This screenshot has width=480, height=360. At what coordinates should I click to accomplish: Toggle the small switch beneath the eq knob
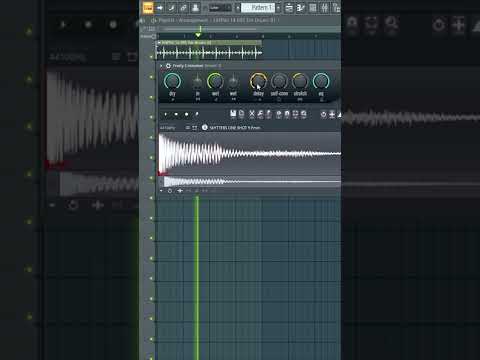point(321,99)
